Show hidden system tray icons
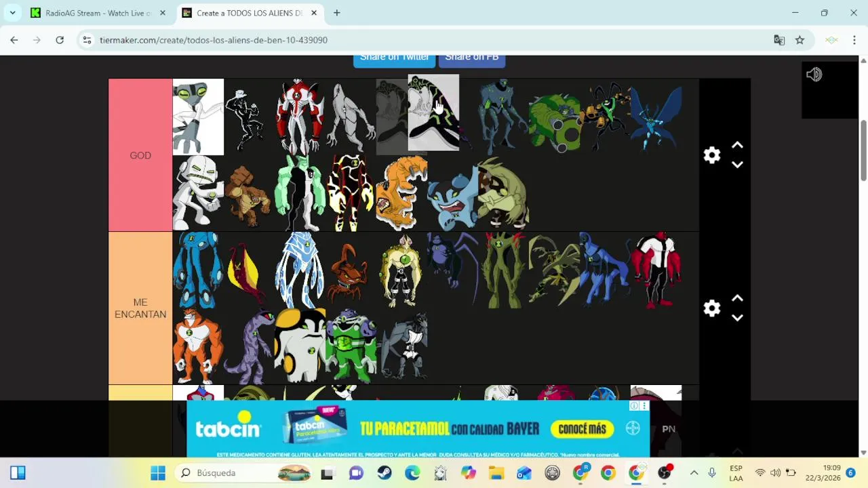The image size is (868, 488). (x=694, y=473)
